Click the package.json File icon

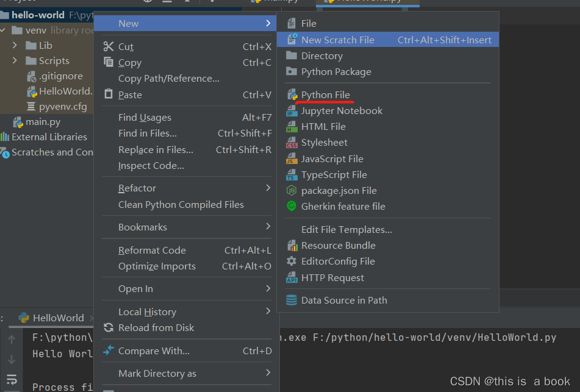tap(291, 190)
